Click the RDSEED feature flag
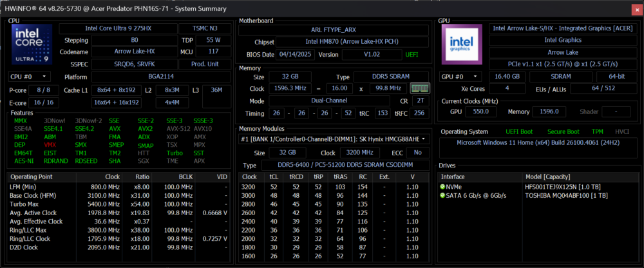The image size is (644, 268). [86, 161]
